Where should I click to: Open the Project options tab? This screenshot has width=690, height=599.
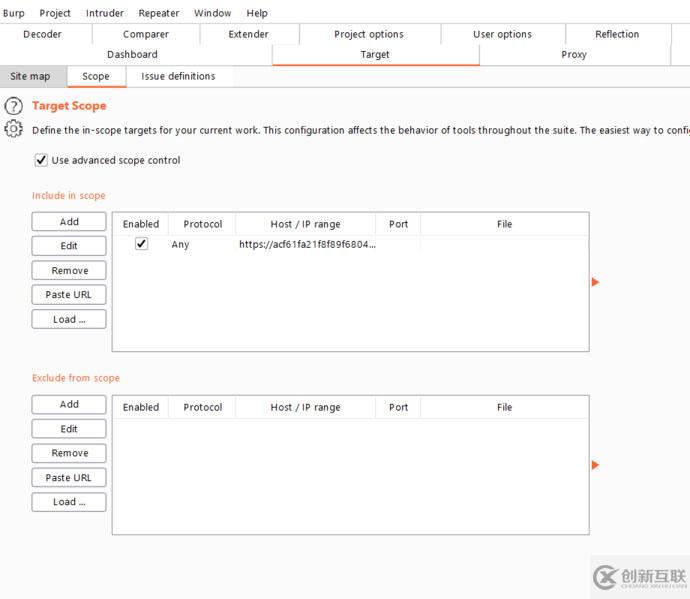point(369,34)
